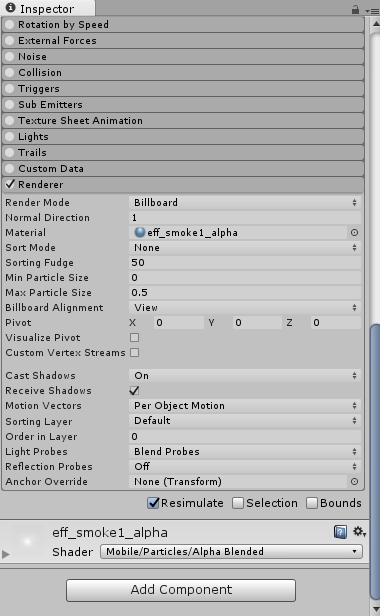380x616 pixels.
Task: Enable the External Forces module
Action: [x=10, y=40]
